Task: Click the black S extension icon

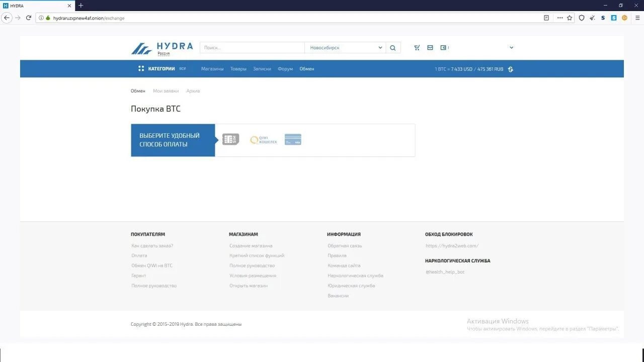Action: tap(603, 18)
